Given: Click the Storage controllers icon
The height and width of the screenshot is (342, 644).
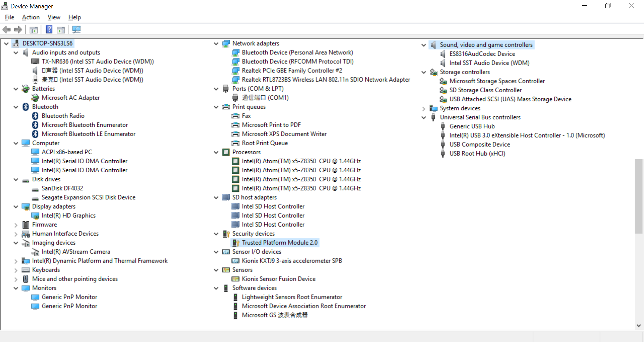Looking at the screenshot, I should pos(433,72).
